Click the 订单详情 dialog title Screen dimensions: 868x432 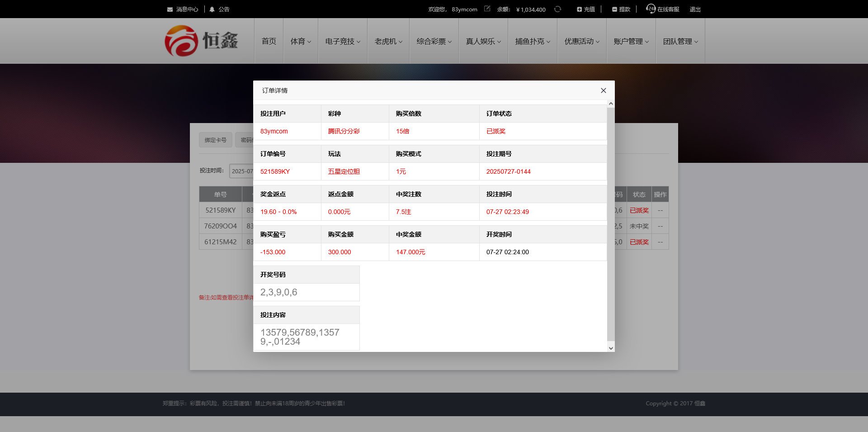[275, 90]
